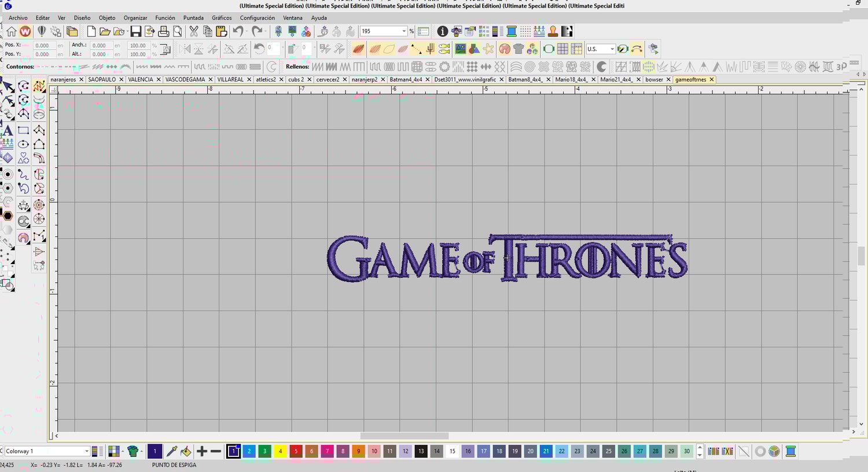The height and width of the screenshot is (472, 868).
Task: Open the Puntada menu
Action: click(x=193, y=18)
